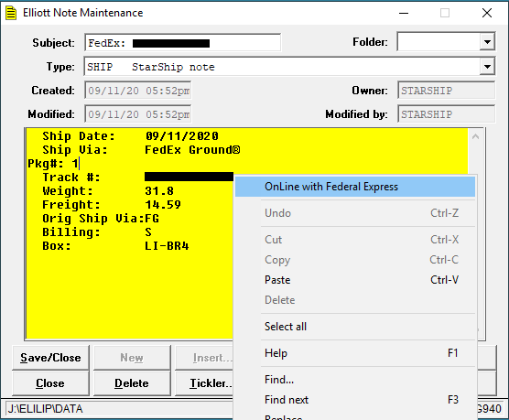Click the Box value LI-BR4
Screen dimensions: 509x420
point(167,246)
